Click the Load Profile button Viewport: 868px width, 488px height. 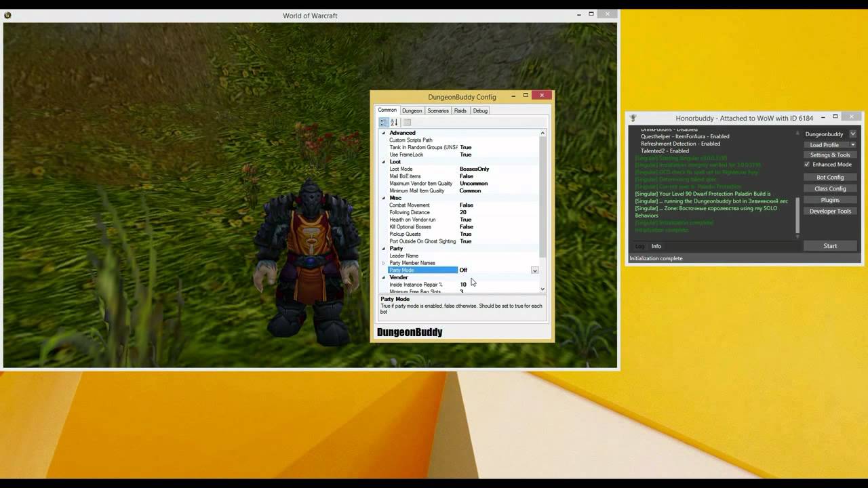tap(825, 145)
